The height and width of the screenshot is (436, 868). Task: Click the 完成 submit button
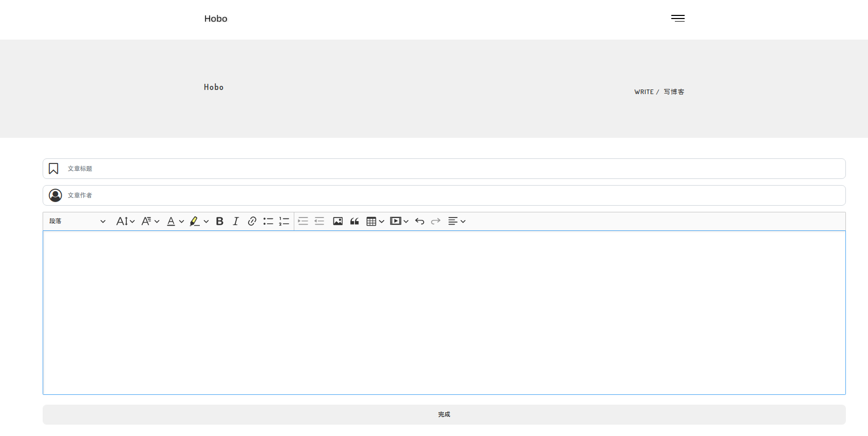(x=444, y=414)
